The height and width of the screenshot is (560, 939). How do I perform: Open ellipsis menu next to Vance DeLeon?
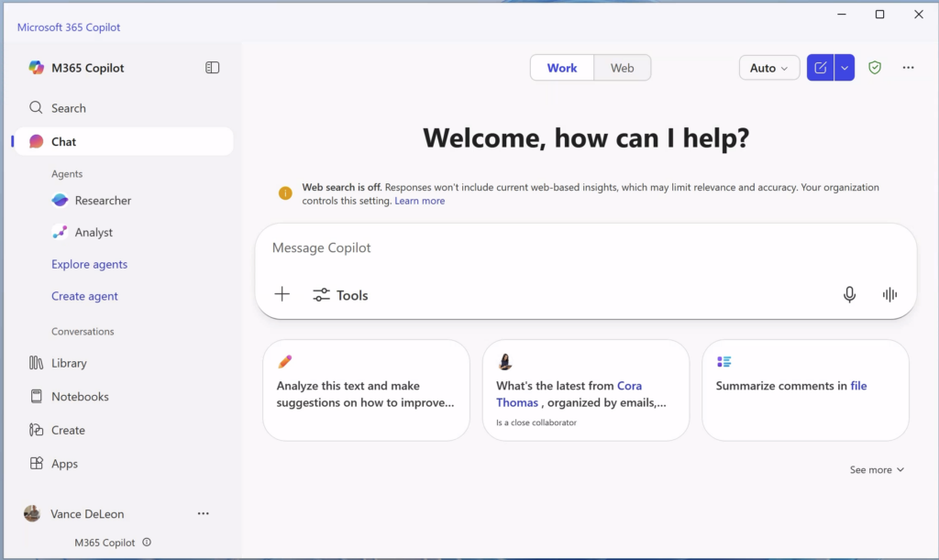[204, 514]
